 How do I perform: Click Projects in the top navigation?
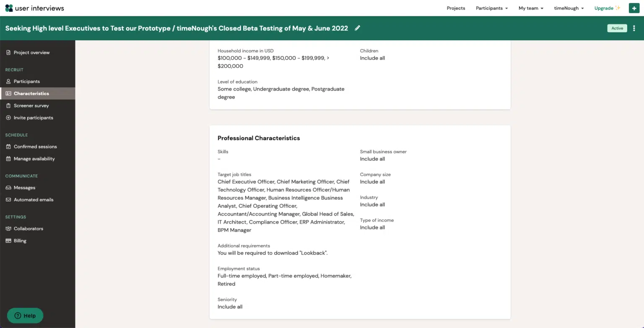pos(456,8)
